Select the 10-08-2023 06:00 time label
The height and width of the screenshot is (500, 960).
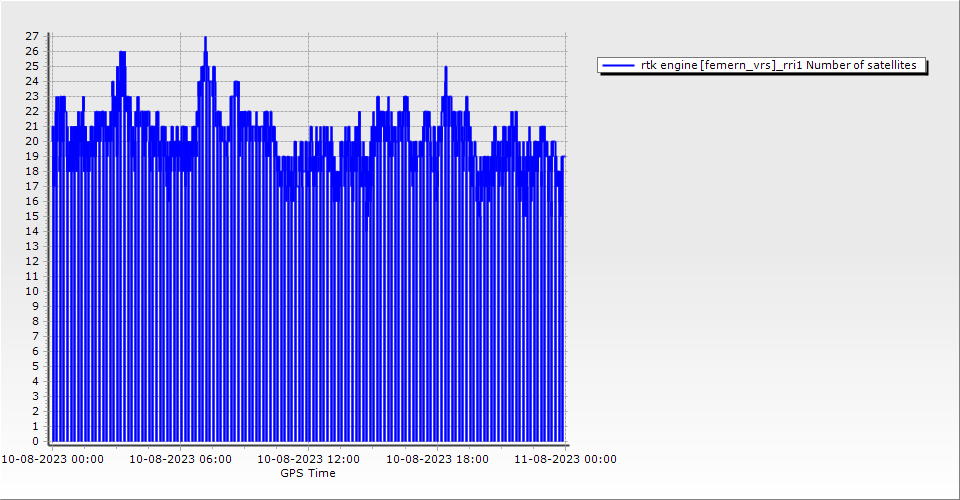[180, 459]
